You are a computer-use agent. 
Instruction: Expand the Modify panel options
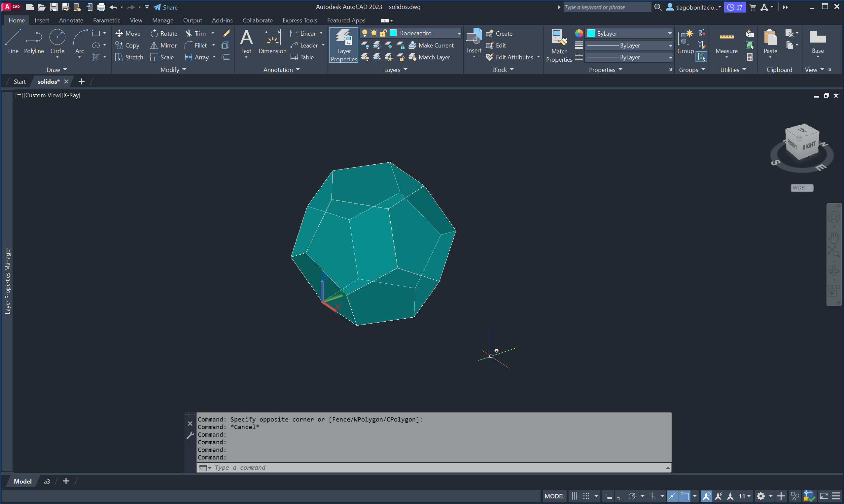click(x=173, y=70)
